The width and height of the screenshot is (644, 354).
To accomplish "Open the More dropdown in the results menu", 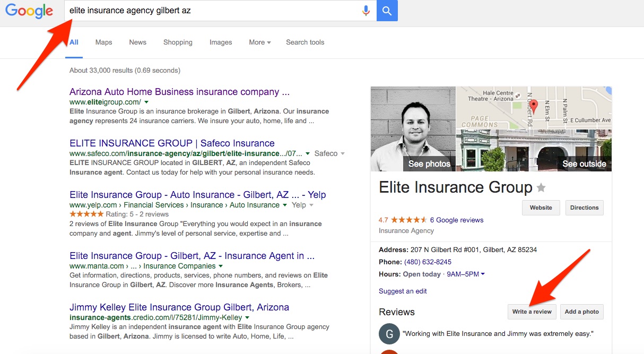I will click(x=259, y=42).
